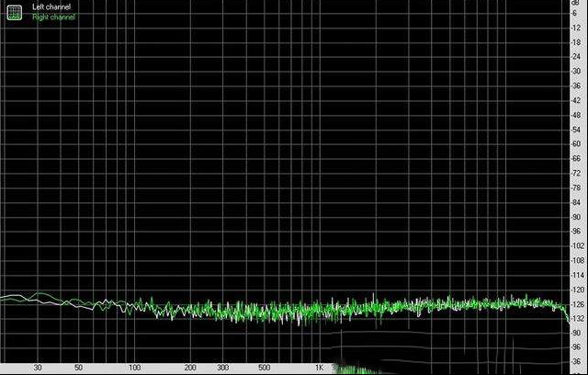Select the Left channel legend label
Image resolution: width=588 pixels, height=375 pixels.
(51, 6)
